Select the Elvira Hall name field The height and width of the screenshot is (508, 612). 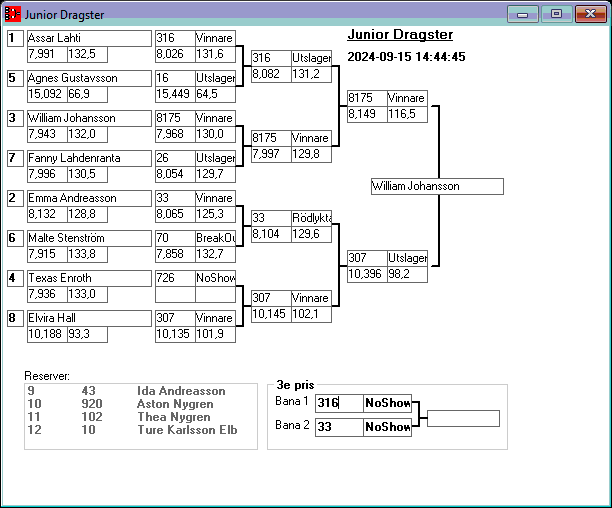point(89,318)
